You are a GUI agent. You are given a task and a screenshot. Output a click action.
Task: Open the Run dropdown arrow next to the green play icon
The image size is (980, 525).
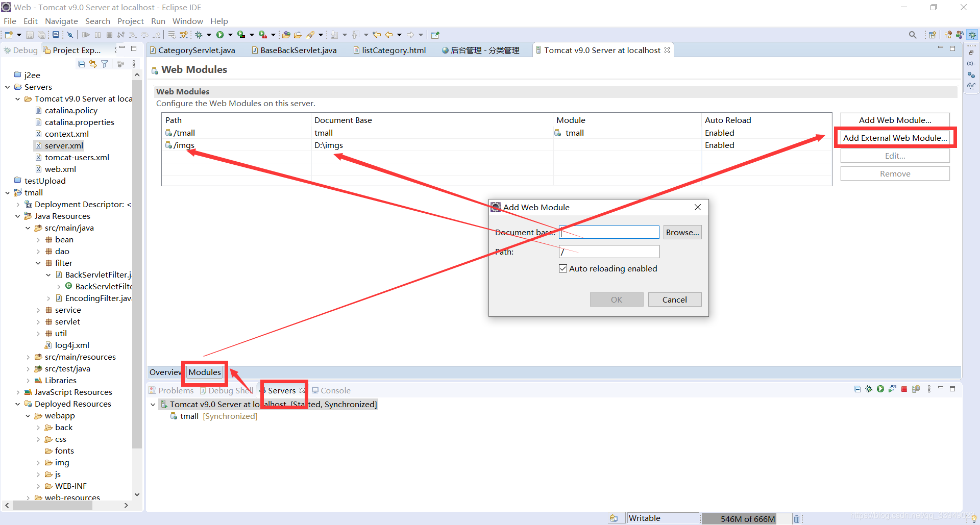click(x=230, y=35)
